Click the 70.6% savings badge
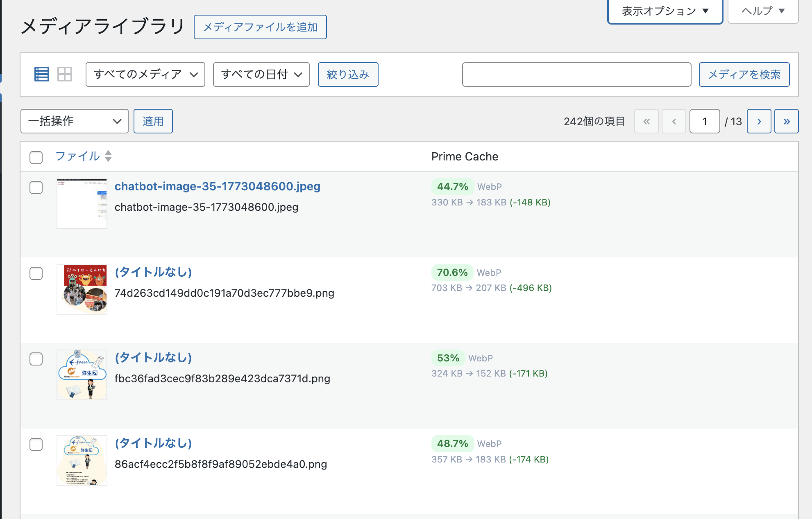This screenshot has height=519, width=812. coord(452,273)
